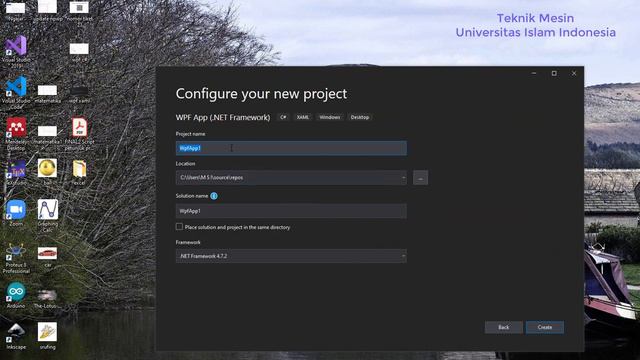
Task: Click the Windows tag label
Action: coord(330,117)
